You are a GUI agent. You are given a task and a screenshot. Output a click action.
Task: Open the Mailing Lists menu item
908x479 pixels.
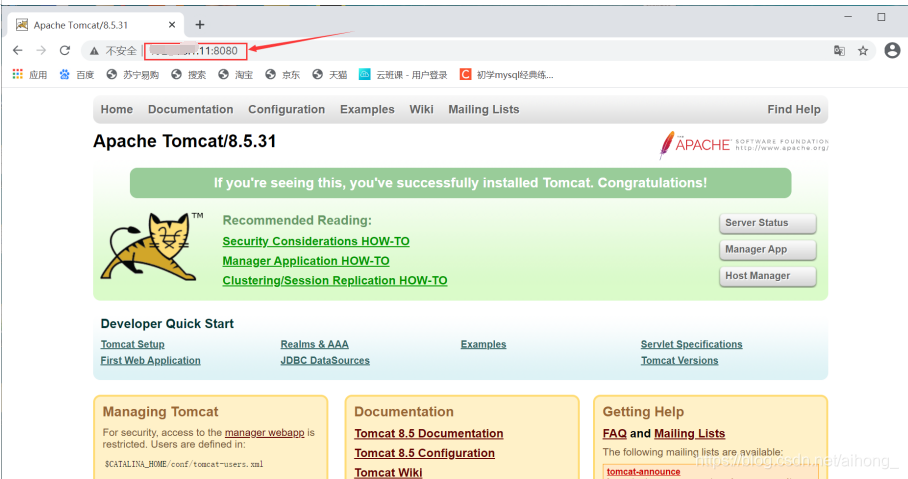click(x=484, y=109)
